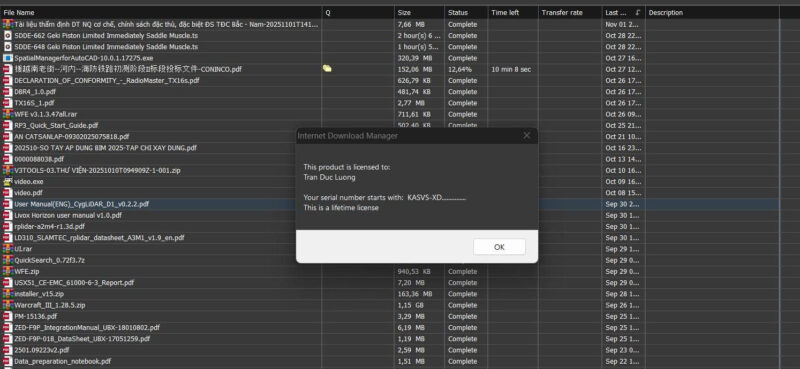Sort the list by the Status column header
The height and width of the screenshot is (369, 800).
tap(466, 12)
